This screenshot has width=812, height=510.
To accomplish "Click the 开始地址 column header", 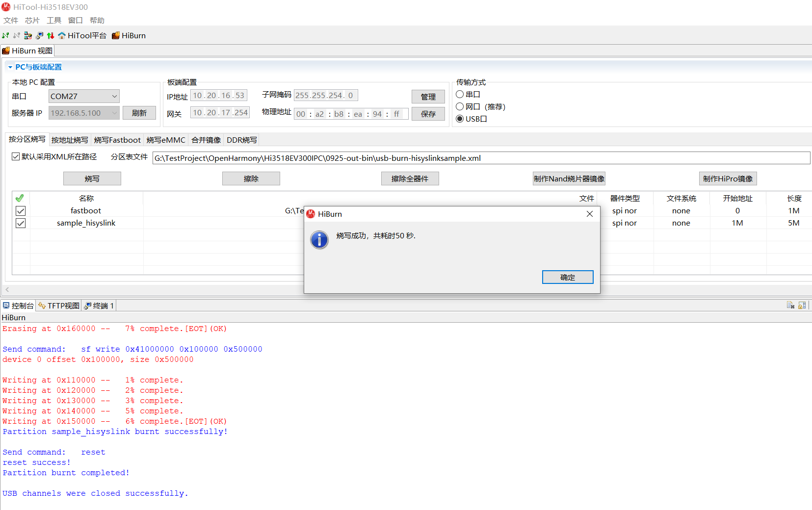I will pyautogui.click(x=738, y=198).
